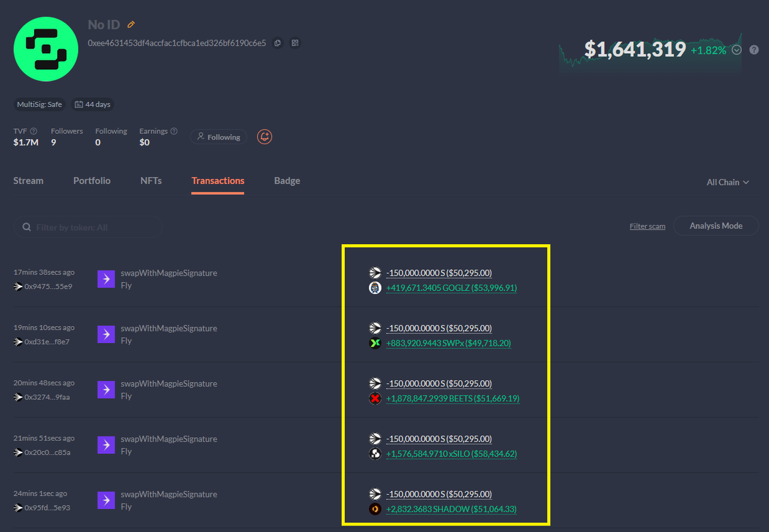Click S token icon in 19mins row
Screen dimensions: 769x532
coord(376,328)
